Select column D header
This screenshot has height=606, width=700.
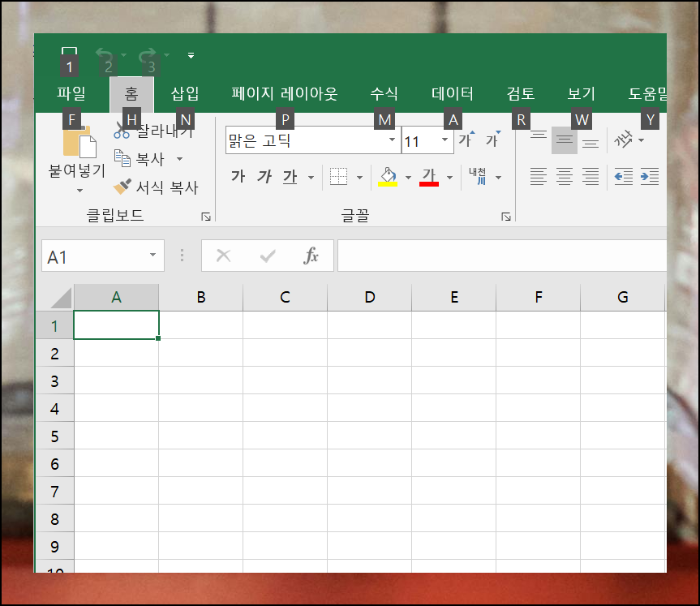[369, 298]
